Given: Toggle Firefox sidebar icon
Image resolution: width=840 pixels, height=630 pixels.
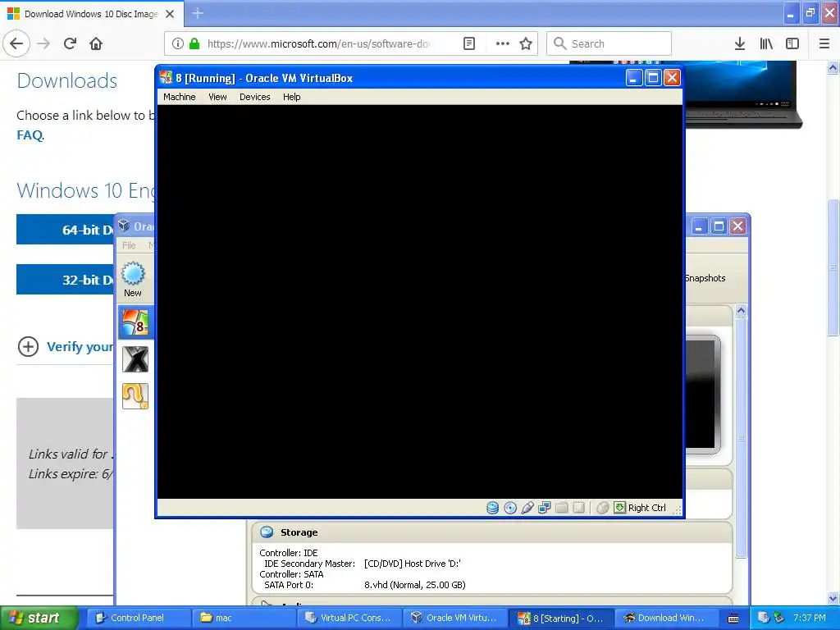Looking at the screenshot, I should [x=792, y=43].
